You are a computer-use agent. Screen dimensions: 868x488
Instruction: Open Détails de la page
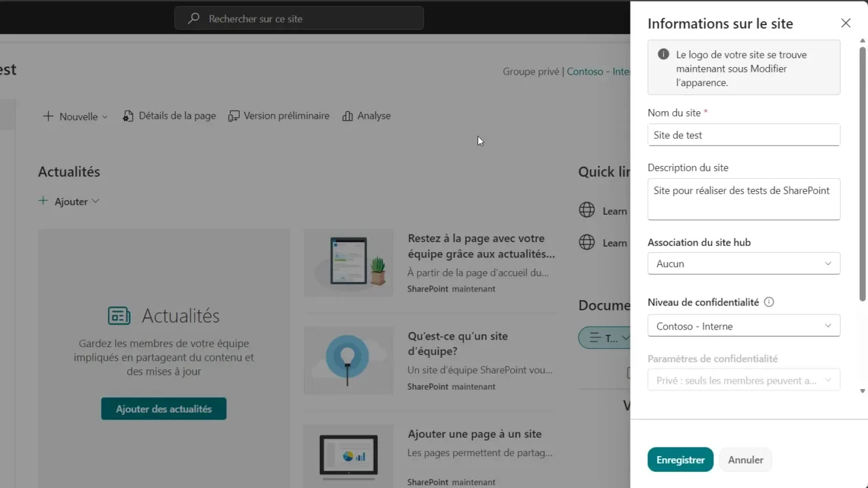click(169, 116)
